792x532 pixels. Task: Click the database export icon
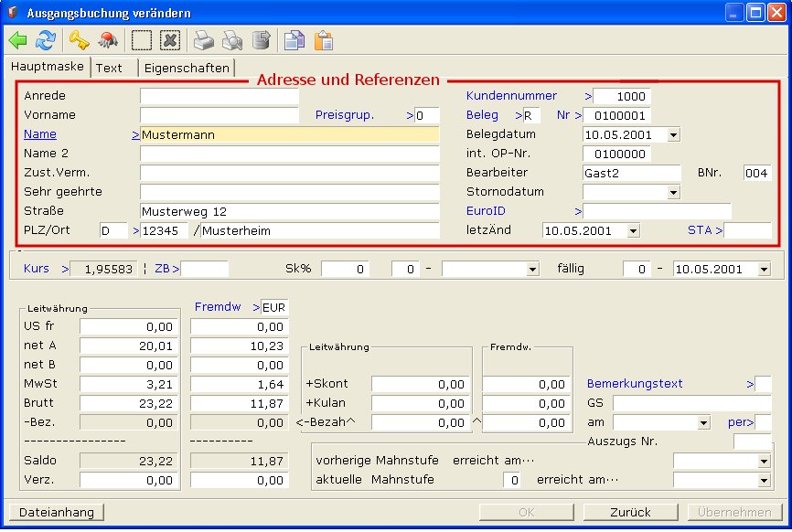click(x=261, y=40)
